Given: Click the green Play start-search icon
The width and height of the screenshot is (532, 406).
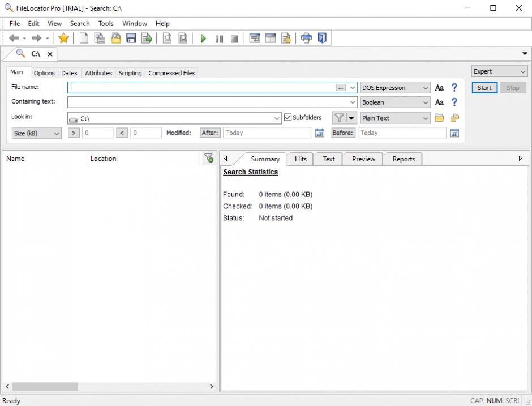Looking at the screenshot, I should [x=203, y=39].
